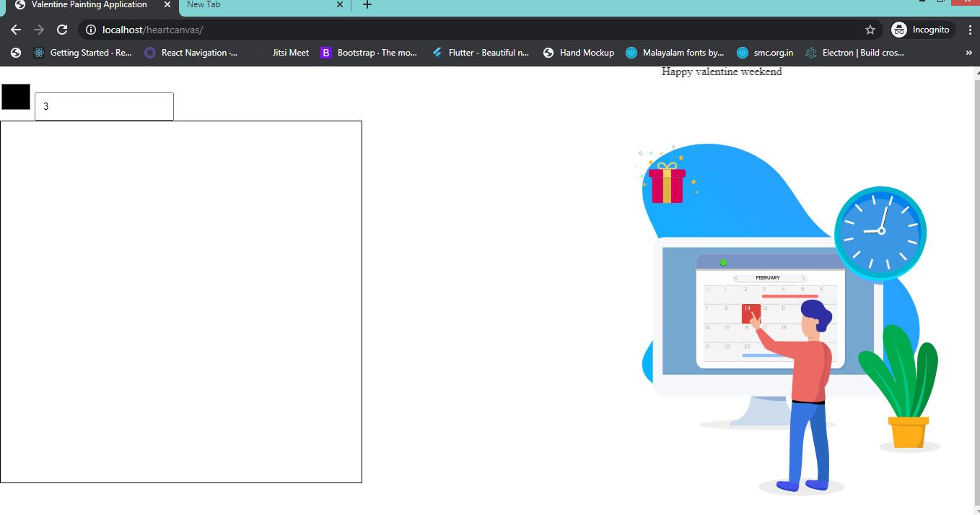Image resolution: width=980 pixels, height=515 pixels.
Task: Close the New Tab tab
Action: [x=340, y=4]
